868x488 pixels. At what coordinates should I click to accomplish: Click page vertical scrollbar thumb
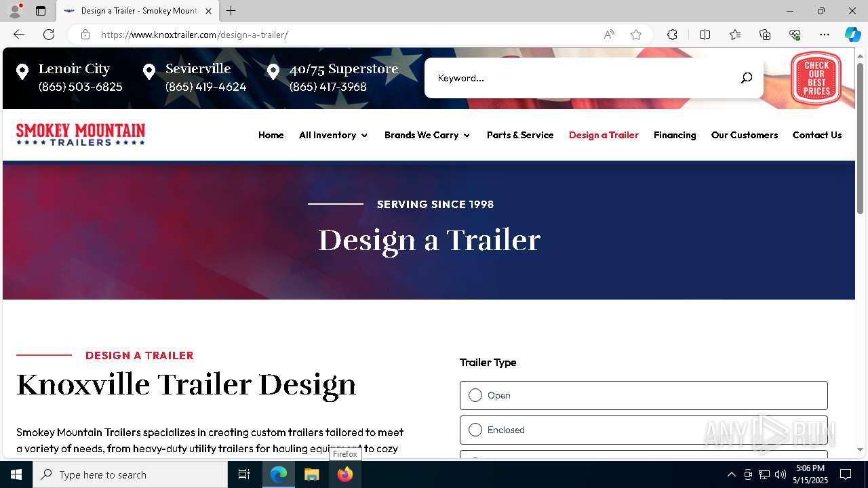(x=861, y=139)
